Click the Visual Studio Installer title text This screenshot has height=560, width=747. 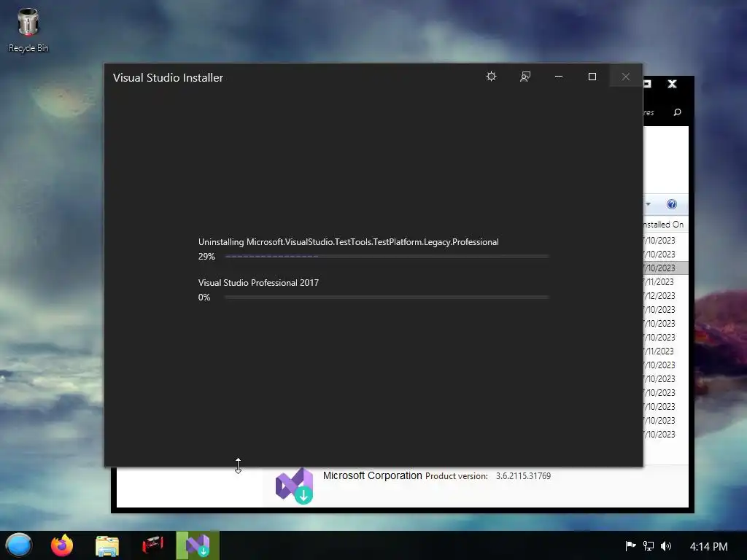(x=168, y=77)
